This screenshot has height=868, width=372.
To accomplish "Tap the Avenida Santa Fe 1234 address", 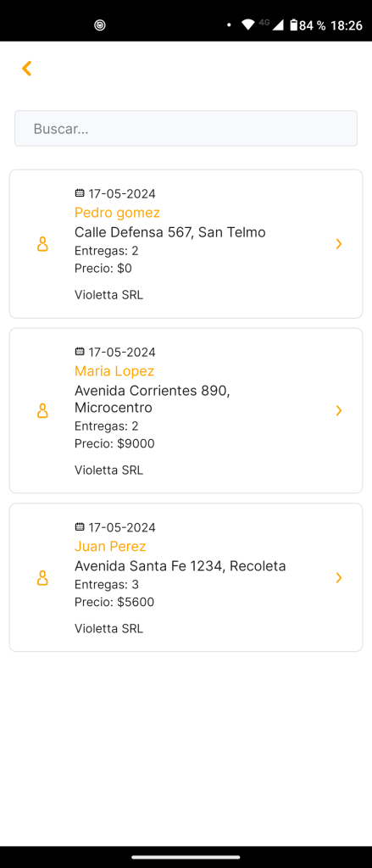I will click(180, 566).
